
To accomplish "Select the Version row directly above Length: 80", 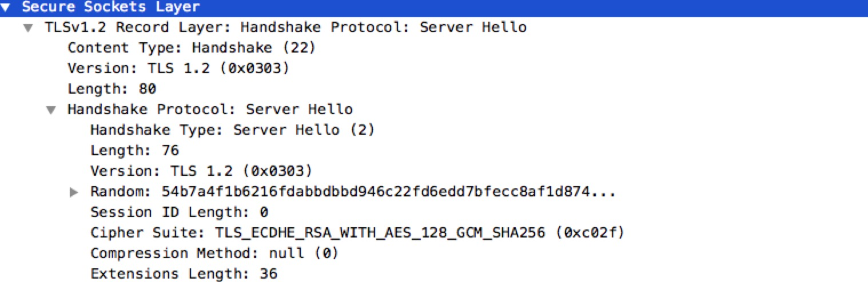I will point(178,69).
